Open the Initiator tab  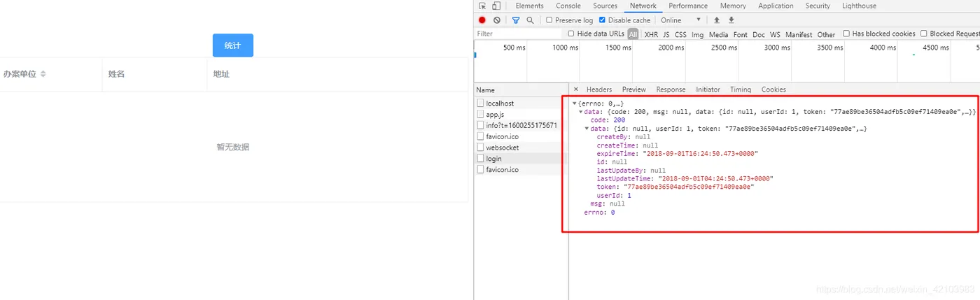click(708, 90)
